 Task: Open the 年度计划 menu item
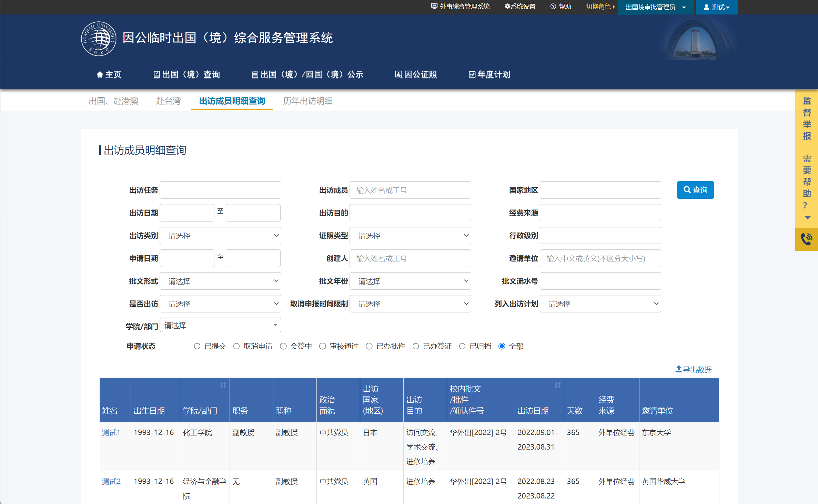(x=489, y=74)
